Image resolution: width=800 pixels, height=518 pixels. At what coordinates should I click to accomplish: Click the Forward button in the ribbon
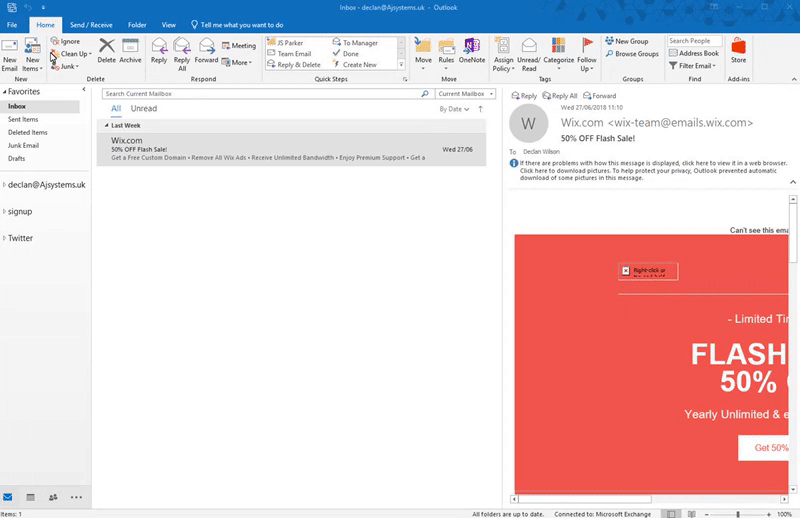[x=206, y=52]
